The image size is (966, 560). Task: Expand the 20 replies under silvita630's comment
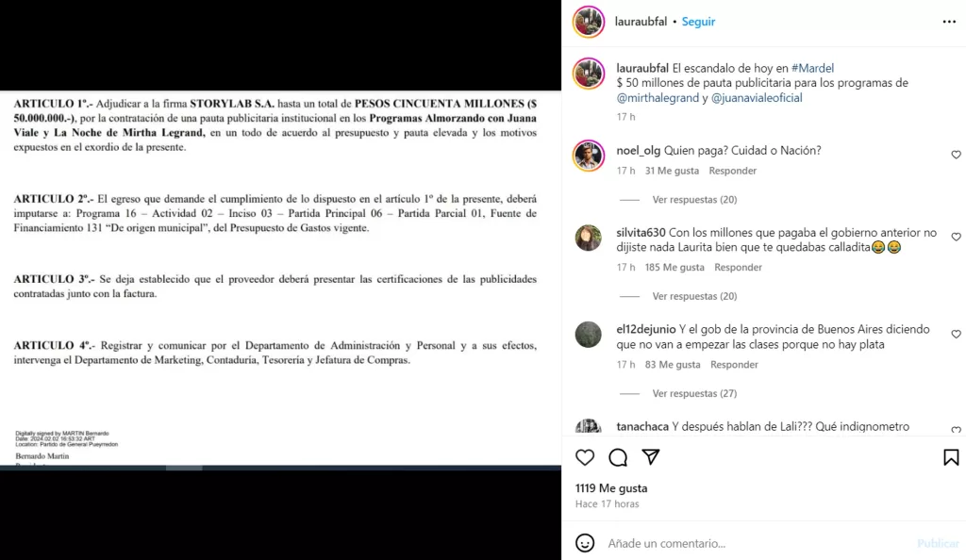(x=694, y=296)
